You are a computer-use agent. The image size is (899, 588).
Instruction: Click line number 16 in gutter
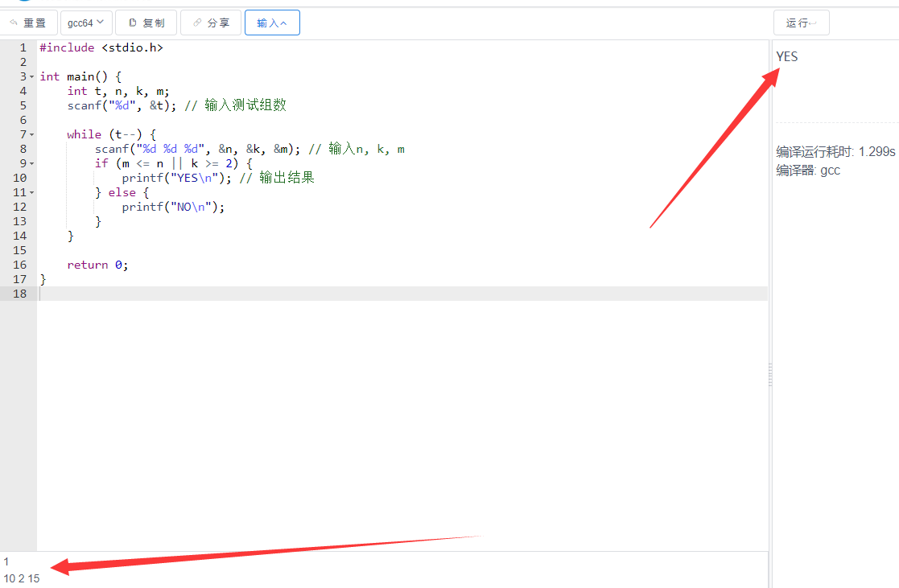(19, 265)
